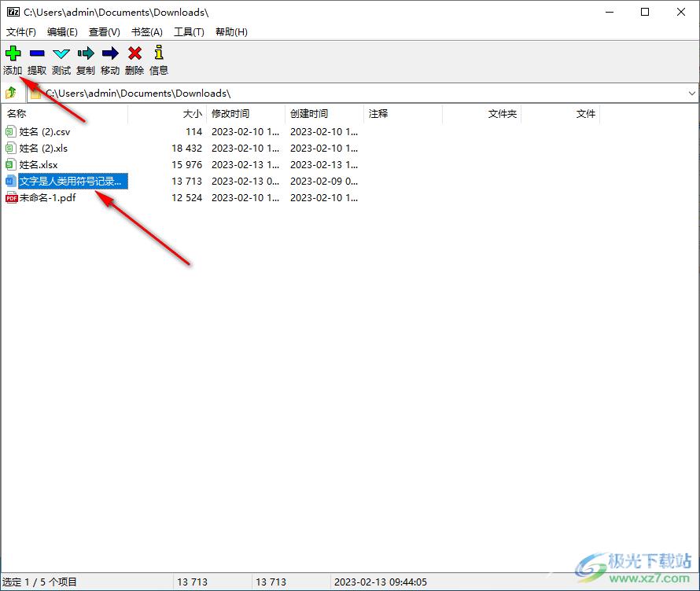Click the Copy (复制) arrow icon
The image size is (700, 591).
(x=86, y=53)
